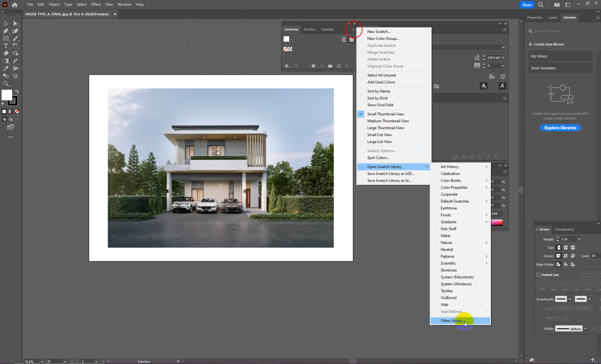Choose Other Library from the submenu

(x=452, y=321)
